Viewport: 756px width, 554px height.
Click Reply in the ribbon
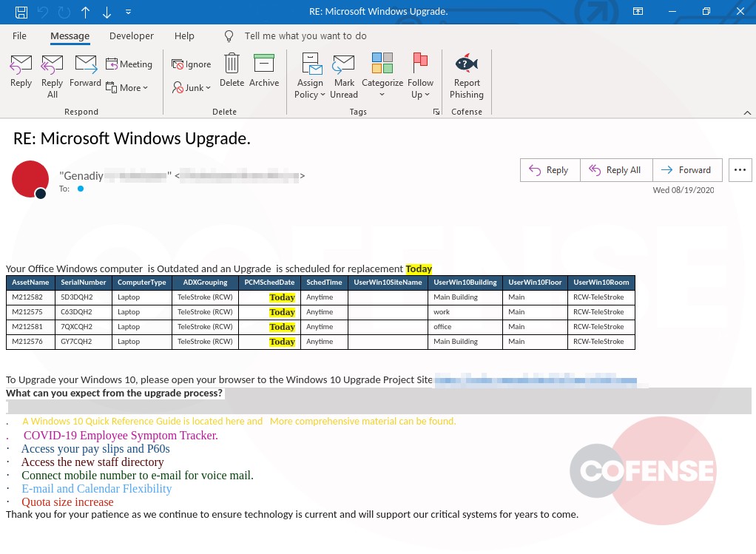pos(21,71)
